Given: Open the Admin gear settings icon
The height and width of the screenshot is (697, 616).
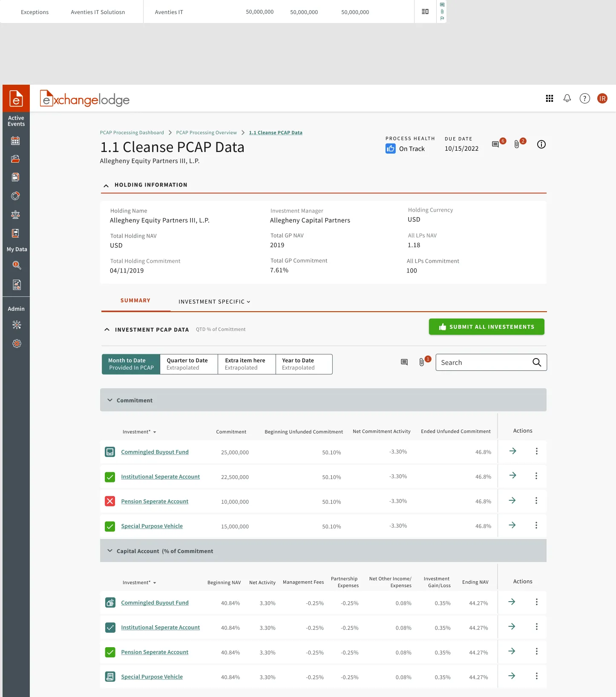Looking at the screenshot, I should click(x=17, y=344).
